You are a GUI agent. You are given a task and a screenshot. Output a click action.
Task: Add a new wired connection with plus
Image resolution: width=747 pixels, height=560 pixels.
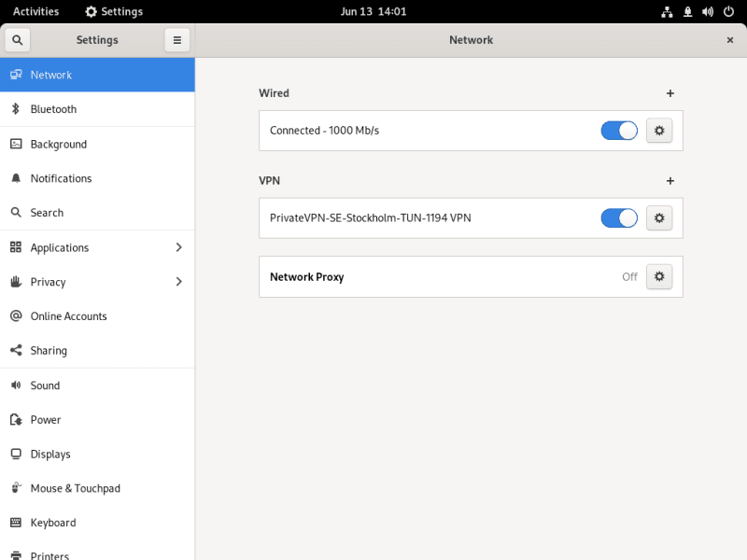669,93
